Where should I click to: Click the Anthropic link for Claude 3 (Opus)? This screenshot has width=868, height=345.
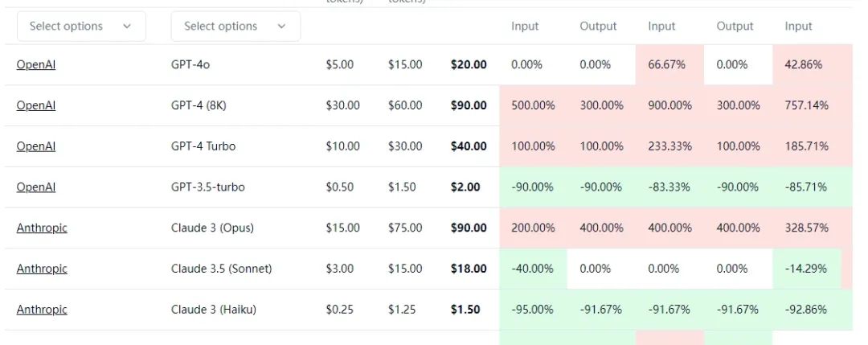click(42, 228)
